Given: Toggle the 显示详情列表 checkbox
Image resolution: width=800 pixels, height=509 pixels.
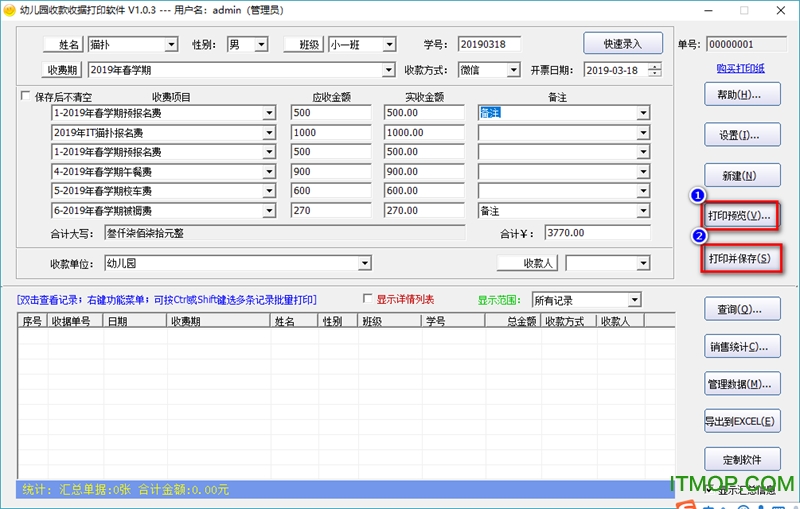Looking at the screenshot, I should pos(368,299).
